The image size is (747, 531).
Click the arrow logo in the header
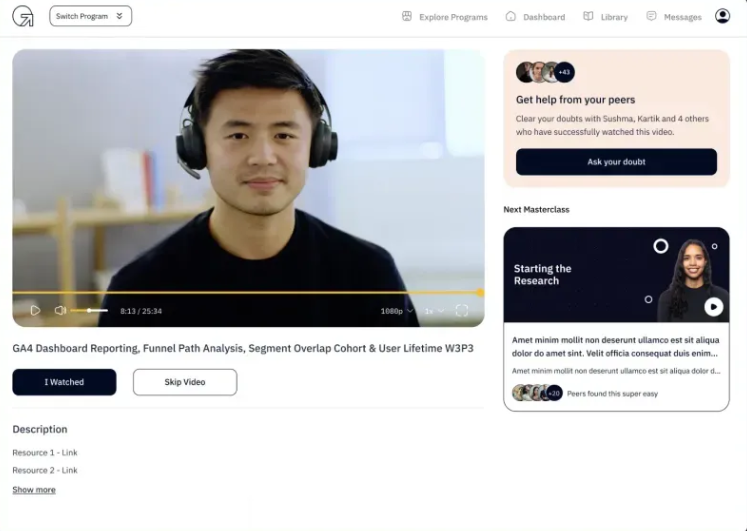click(x=23, y=16)
